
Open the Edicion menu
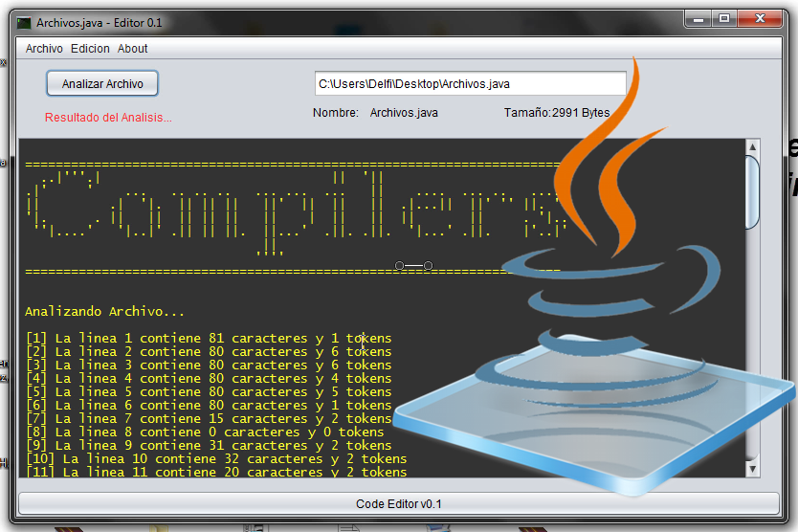click(x=90, y=49)
